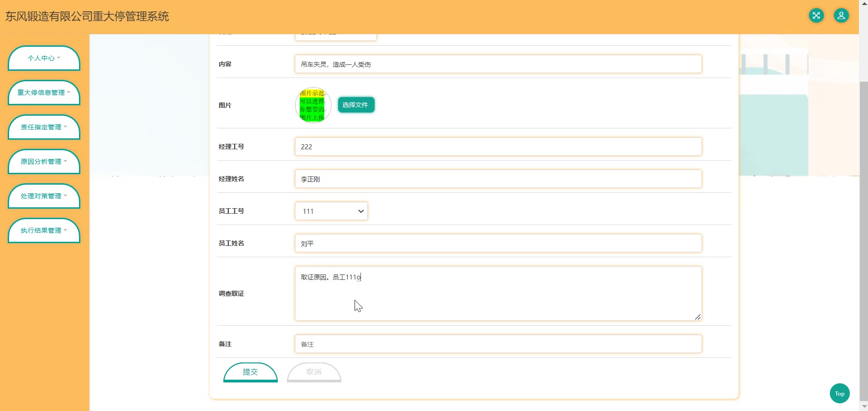Click the fullscreen toggle icon in header
The image size is (868, 411).
tap(816, 16)
